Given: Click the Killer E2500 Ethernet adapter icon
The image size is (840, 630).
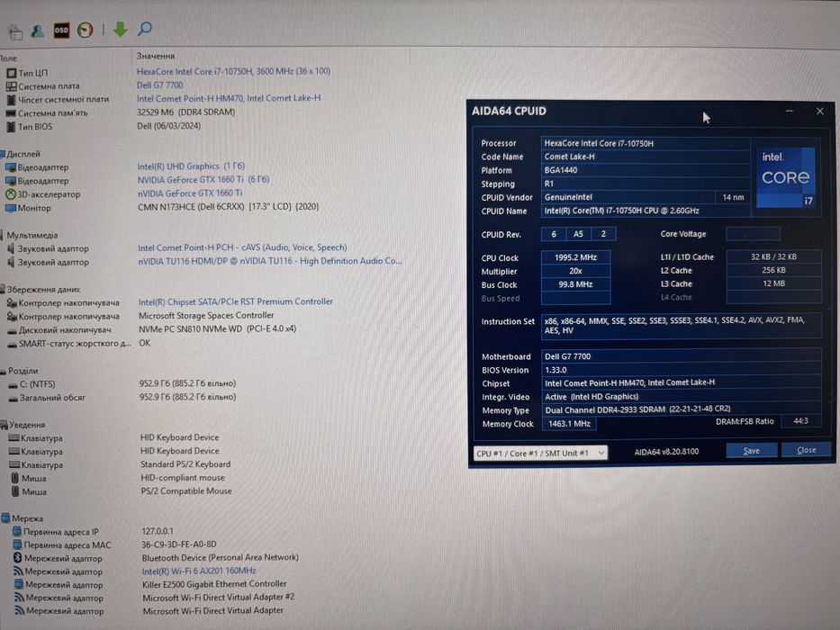Looking at the screenshot, I should (x=19, y=584).
